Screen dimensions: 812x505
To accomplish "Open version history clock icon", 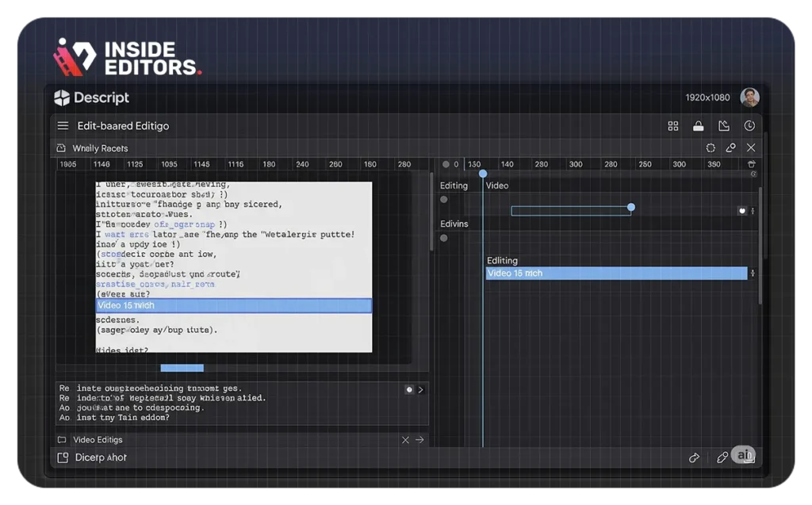I will (x=749, y=126).
